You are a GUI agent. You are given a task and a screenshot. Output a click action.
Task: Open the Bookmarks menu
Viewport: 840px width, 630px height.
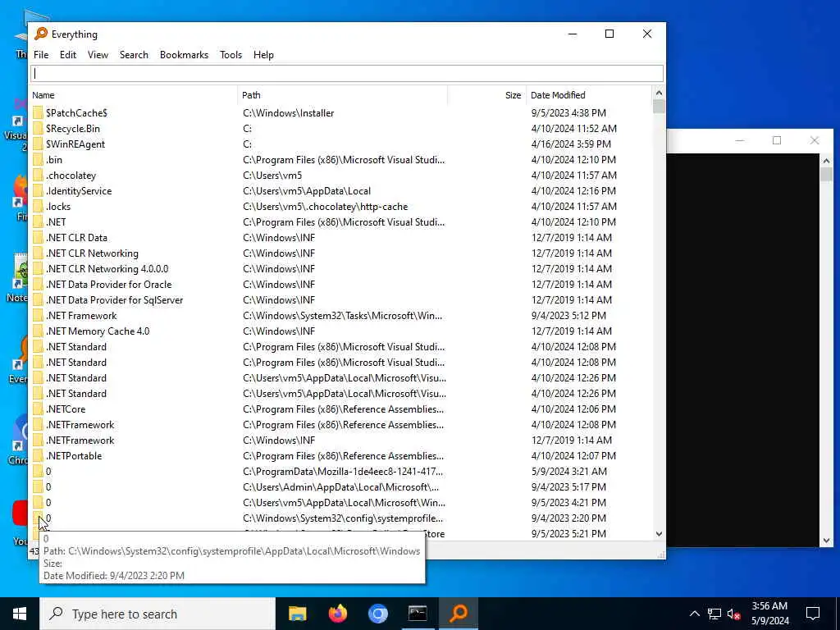tap(184, 55)
